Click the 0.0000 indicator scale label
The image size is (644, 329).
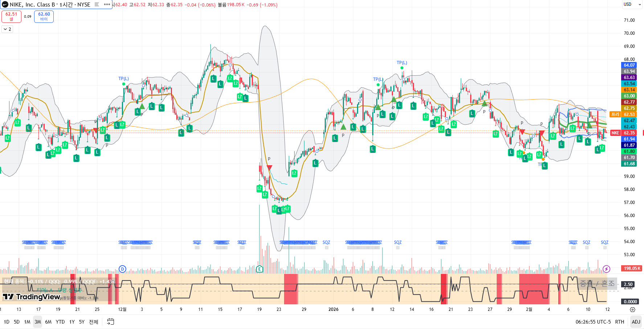(630, 301)
